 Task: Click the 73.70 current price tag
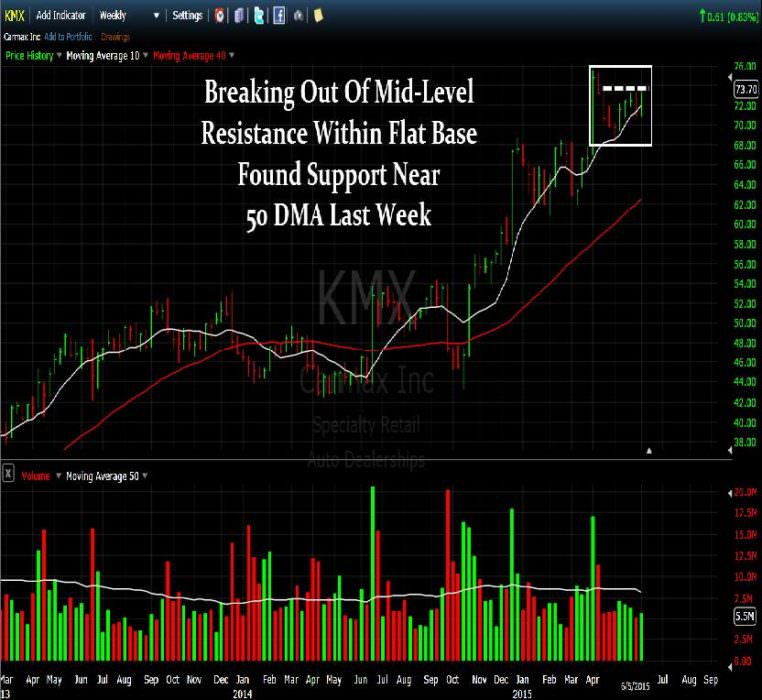(x=745, y=89)
